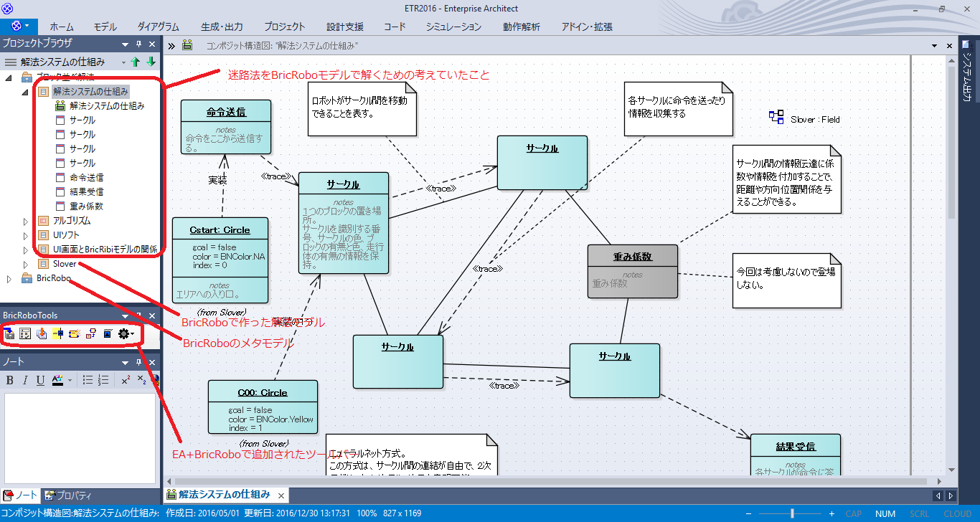980x522 pixels.
Task: Open the ダイアグラム ribbon tab
Action: coord(158,27)
